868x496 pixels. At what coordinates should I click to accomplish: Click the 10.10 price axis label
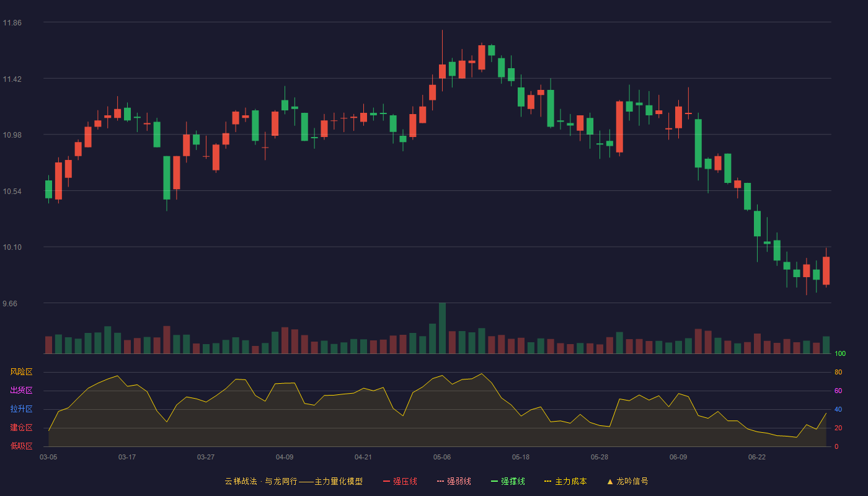(12, 247)
